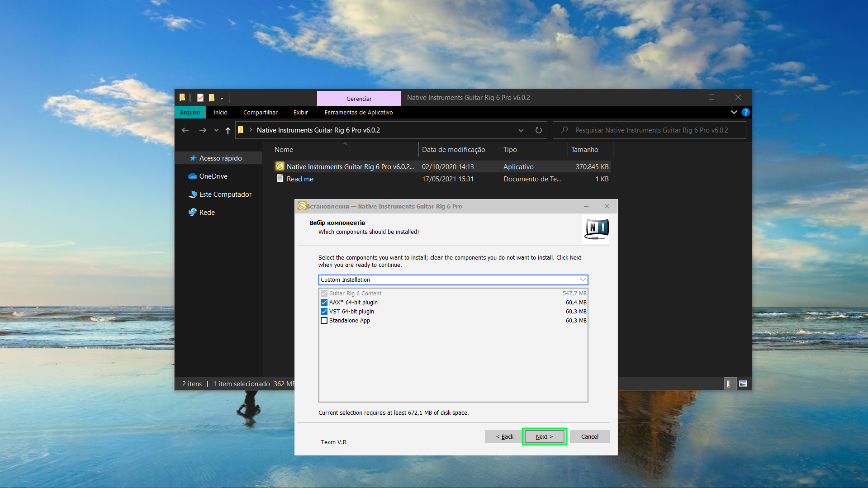
Task: Uncheck the VST 64-bit plugin component
Action: click(x=324, y=312)
